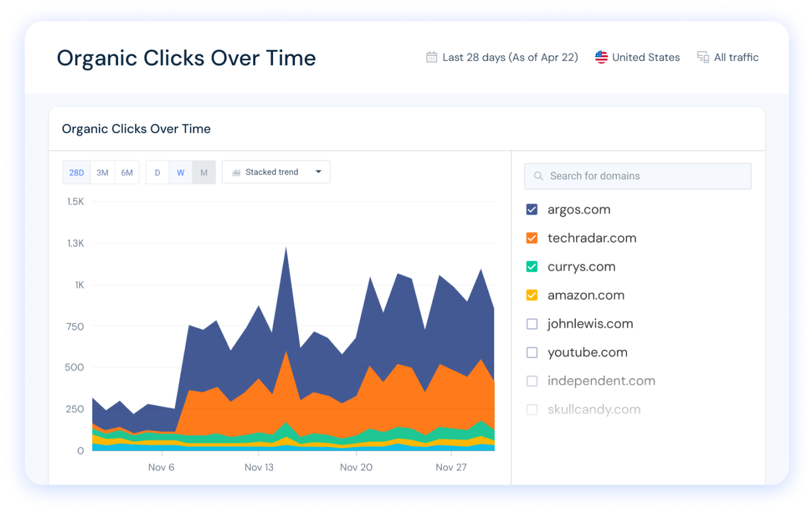Viewport: 812px width, 511px height.
Task: Open the Last 28 days date range selector
Action: pos(502,57)
